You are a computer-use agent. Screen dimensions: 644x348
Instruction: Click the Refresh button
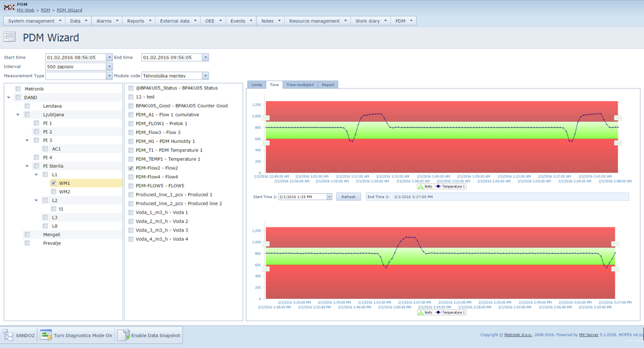click(x=349, y=197)
